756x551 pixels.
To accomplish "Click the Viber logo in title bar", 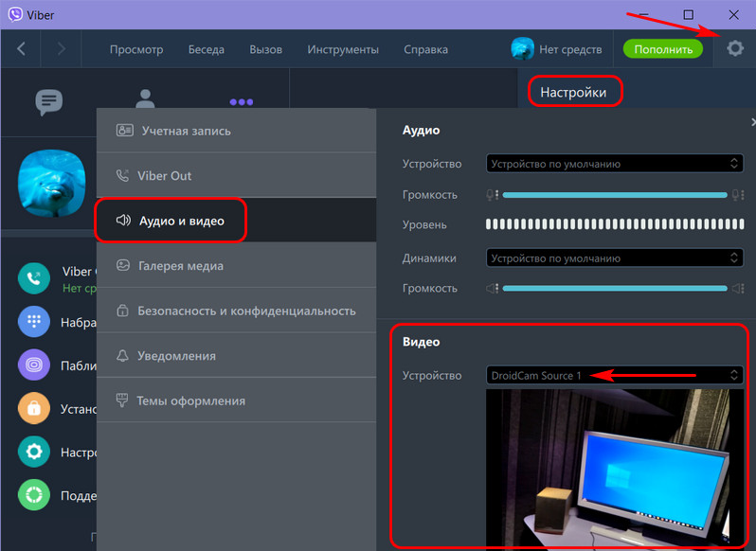I will tap(15, 14).
